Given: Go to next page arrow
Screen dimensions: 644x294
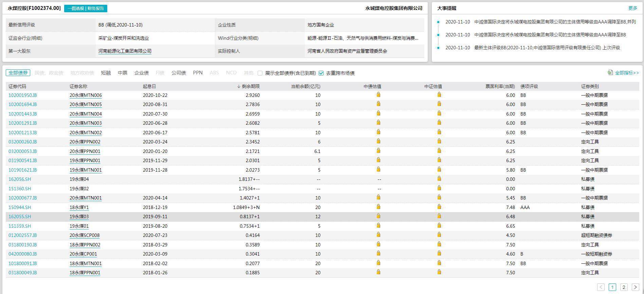Looking at the screenshot, I should point(636,287).
